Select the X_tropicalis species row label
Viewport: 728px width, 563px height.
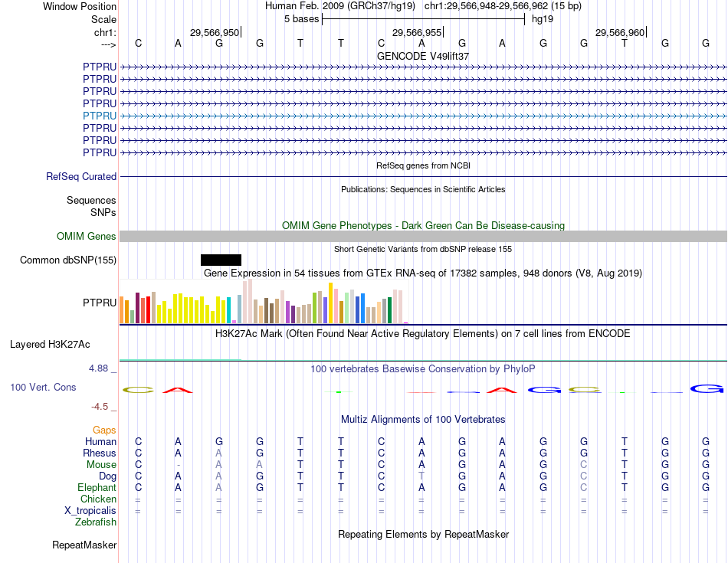pos(90,511)
